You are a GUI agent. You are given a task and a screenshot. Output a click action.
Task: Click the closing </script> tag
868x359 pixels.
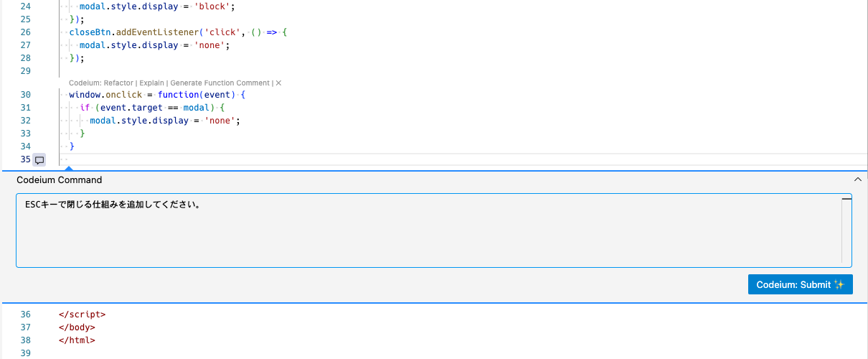click(82, 314)
